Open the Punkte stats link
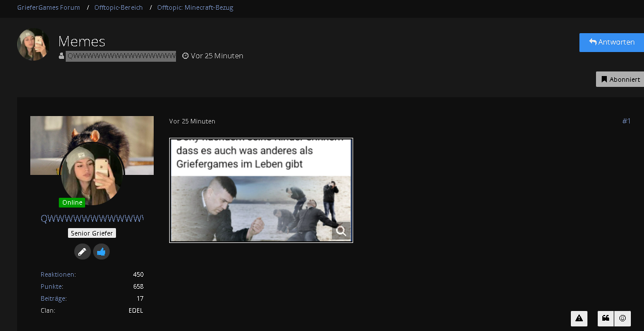Screen dimensions: 644x331 52,286
